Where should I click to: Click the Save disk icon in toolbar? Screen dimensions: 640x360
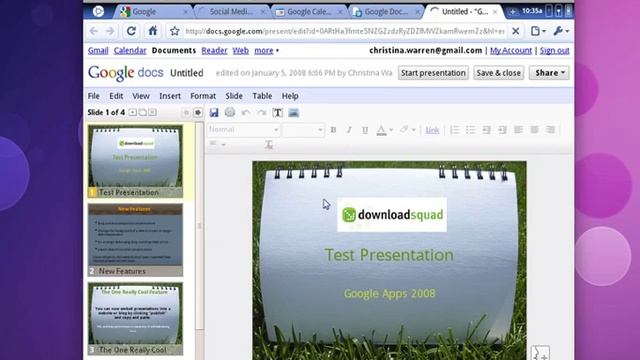pyautogui.click(x=214, y=113)
